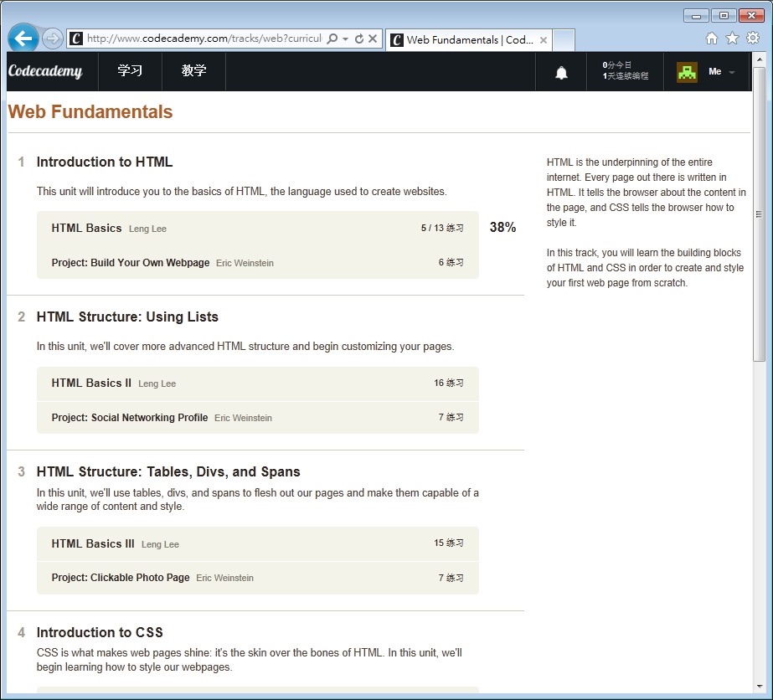This screenshot has width=773, height=700.
Task: Open the HTML Basics III course
Action: [93, 543]
